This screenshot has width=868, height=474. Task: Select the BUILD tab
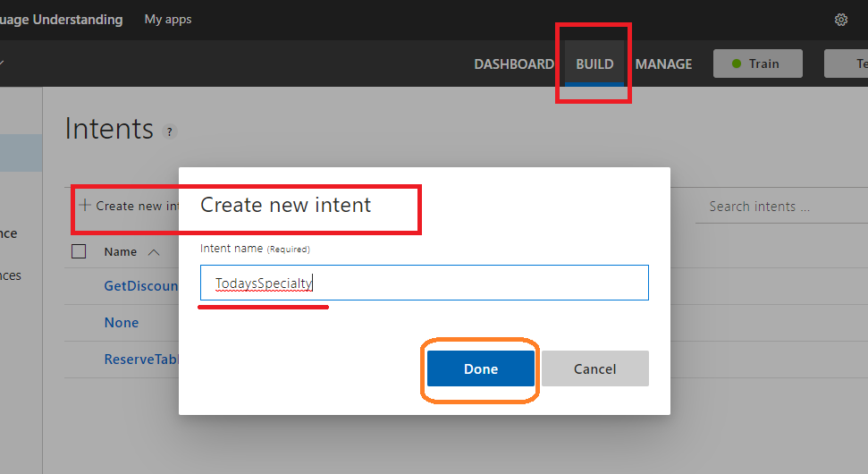pyautogui.click(x=594, y=63)
